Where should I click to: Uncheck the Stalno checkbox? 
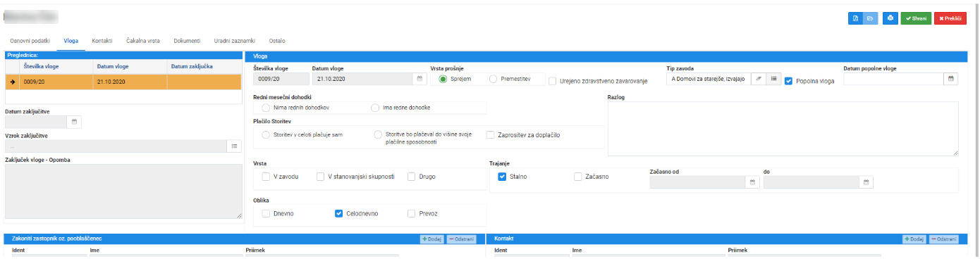502,176
